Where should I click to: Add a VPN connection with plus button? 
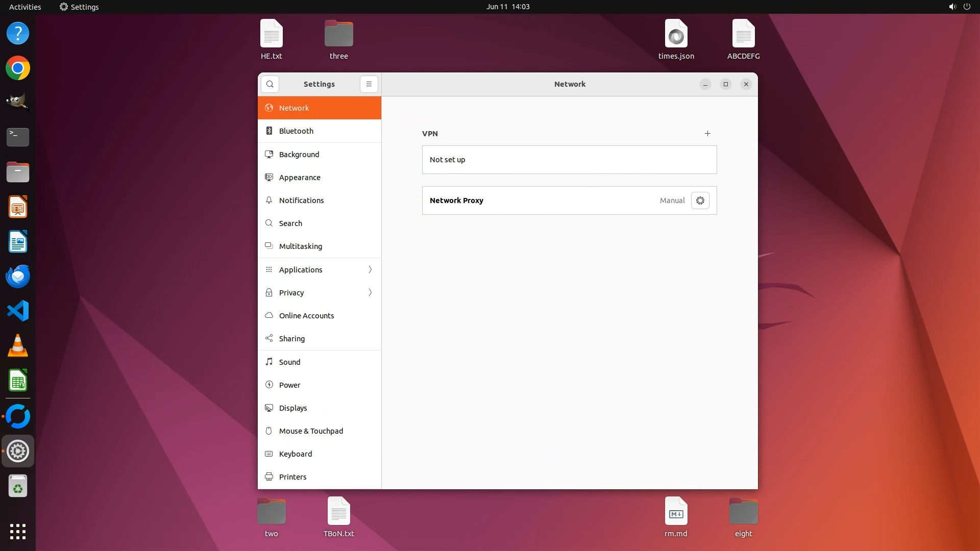pos(707,134)
